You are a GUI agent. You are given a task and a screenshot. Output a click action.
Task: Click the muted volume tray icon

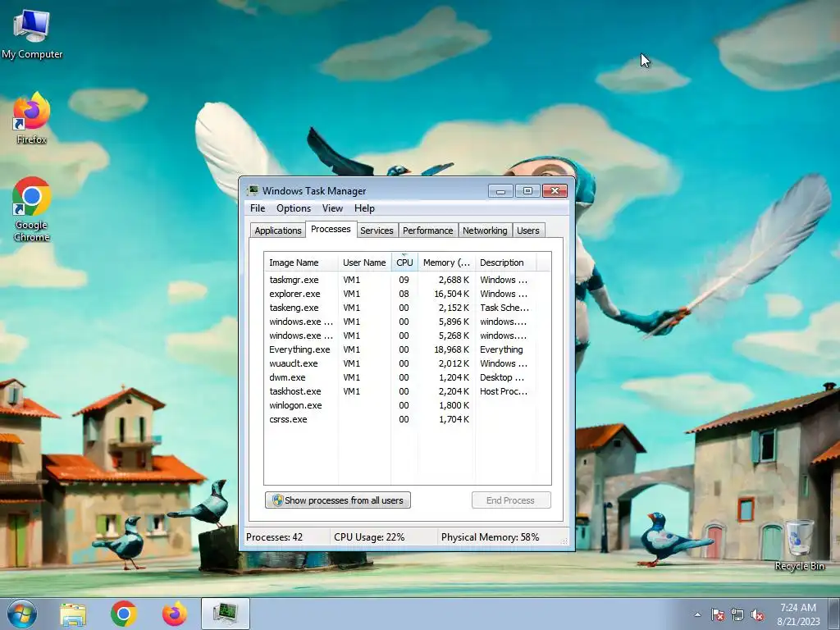click(x=757, y=614)
